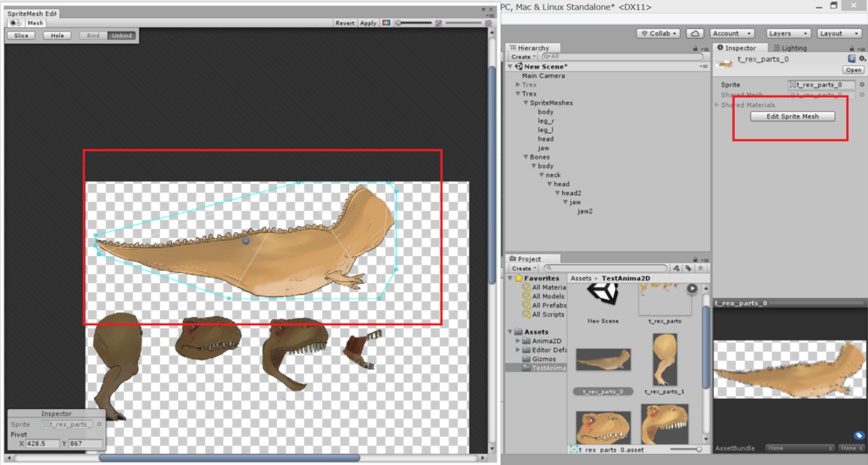
Task: Open the Collab dropdown
Action: click(x=659, y=33)
